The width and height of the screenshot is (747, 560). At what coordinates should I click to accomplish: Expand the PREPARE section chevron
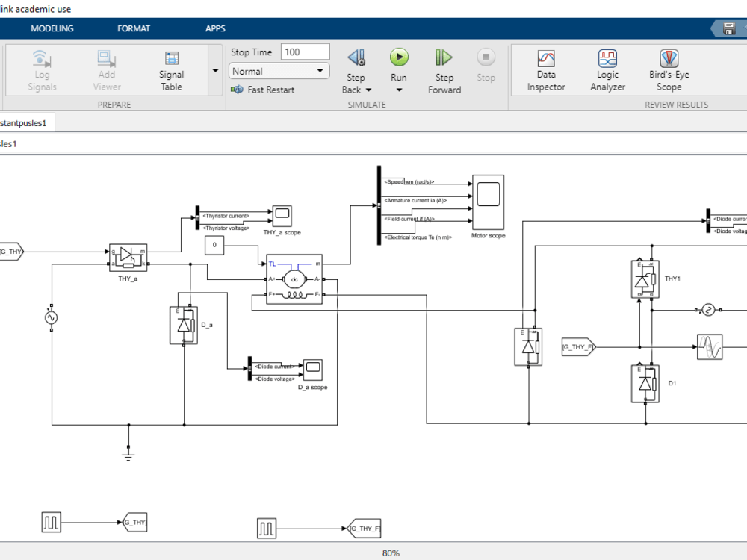[x=215, y=69]
